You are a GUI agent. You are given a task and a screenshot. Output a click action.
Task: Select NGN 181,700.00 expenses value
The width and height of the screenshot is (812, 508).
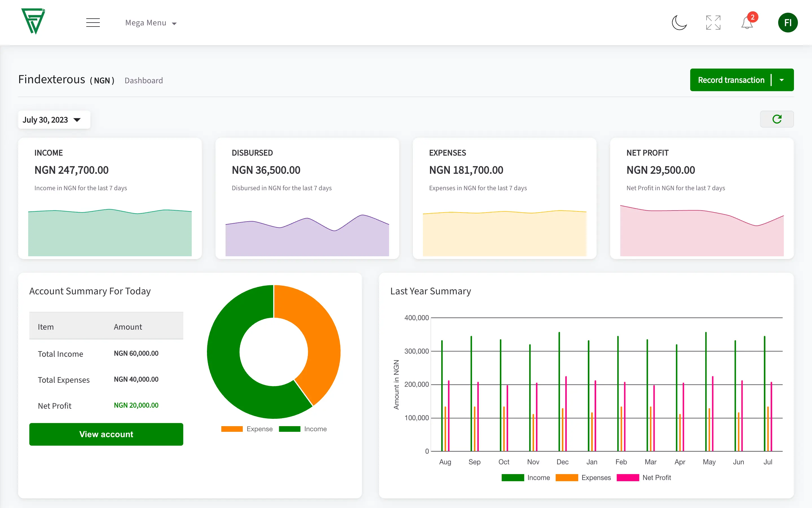pyautogui.click(x=466, y=170)
